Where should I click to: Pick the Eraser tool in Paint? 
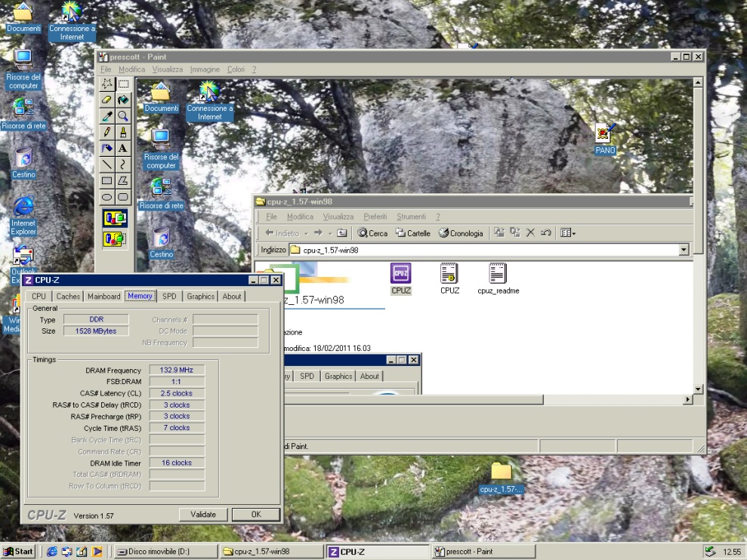(x=106, y=100)
